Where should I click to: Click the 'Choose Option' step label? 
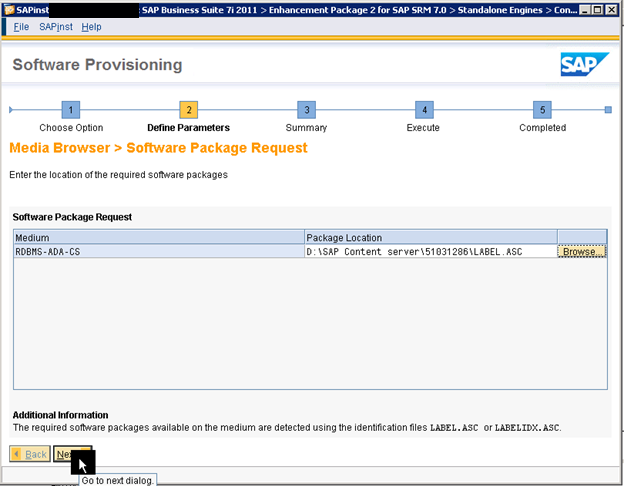pos(71,128)
